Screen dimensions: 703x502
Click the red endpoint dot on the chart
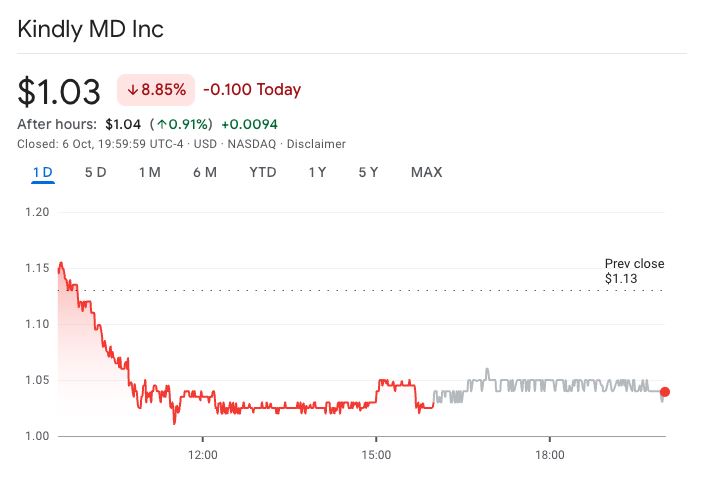(665, 392)
